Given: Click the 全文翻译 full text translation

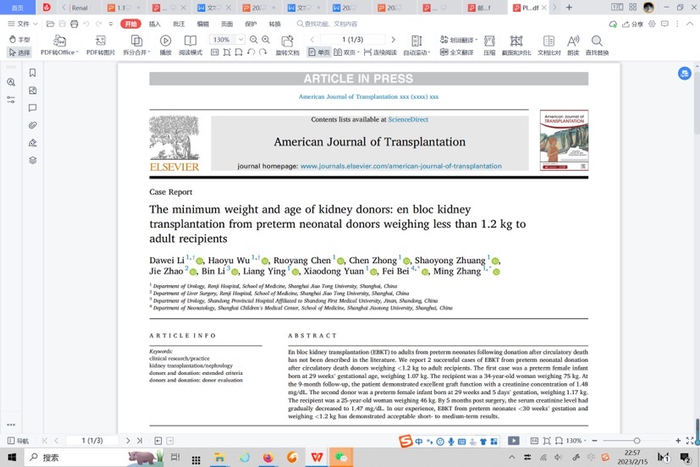Looking at the screenshot, I should [x=456, y=52].
